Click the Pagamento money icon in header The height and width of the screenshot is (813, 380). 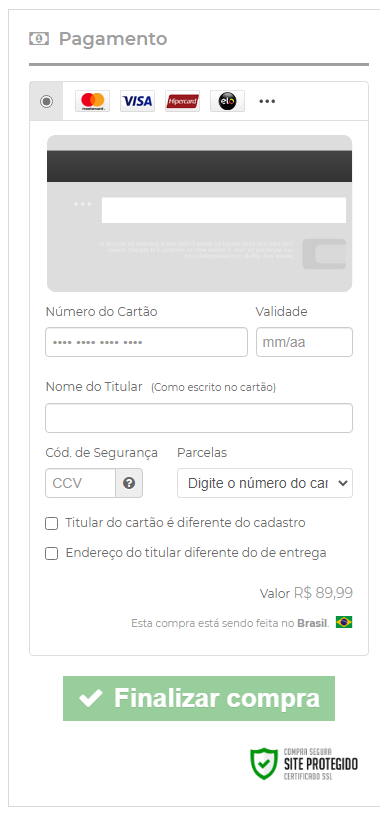coord(39,39)
